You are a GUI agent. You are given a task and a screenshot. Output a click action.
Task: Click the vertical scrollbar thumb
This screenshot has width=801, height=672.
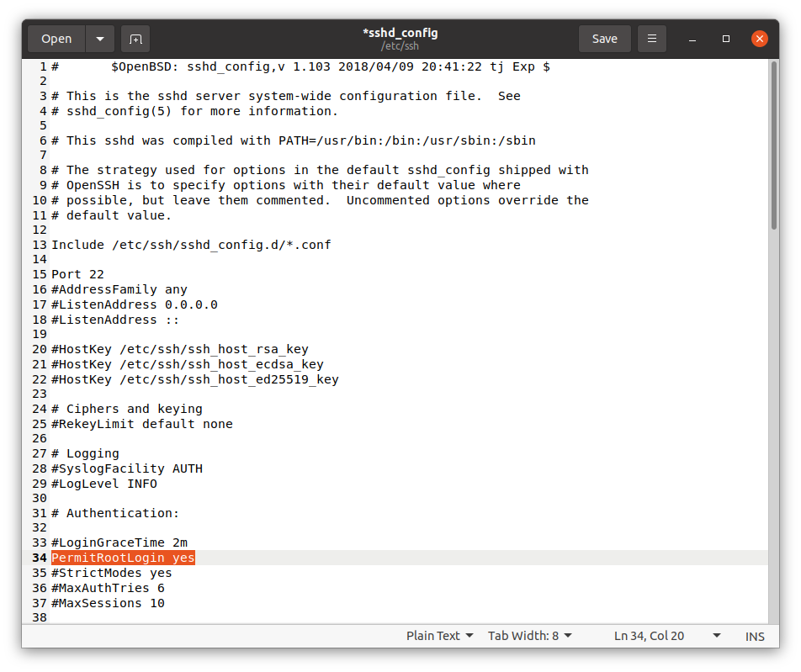pos(774,146)
